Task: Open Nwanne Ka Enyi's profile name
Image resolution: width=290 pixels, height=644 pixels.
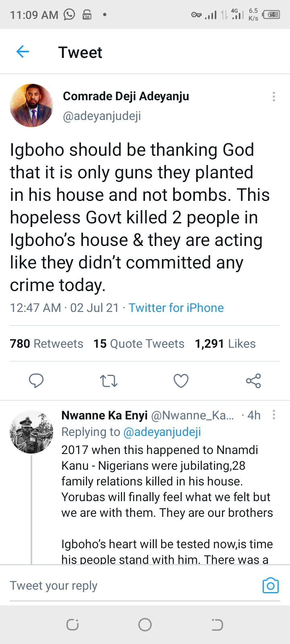Action: point(104,415)
